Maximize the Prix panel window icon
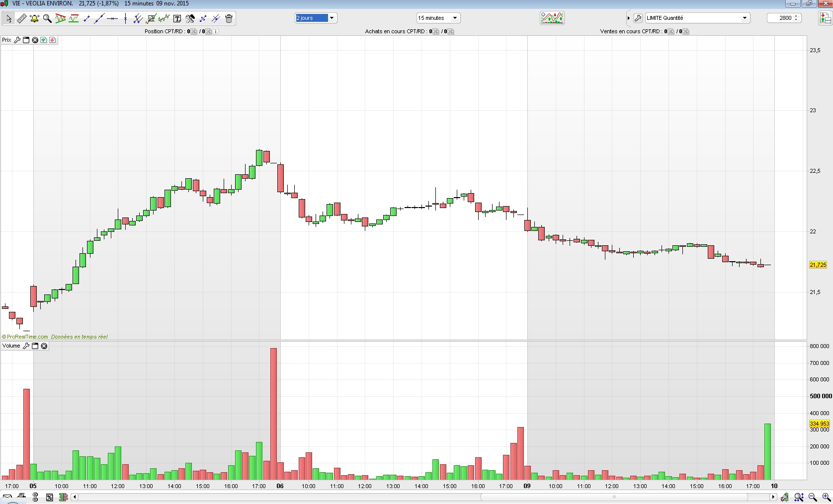Screen dimensions: 833x504 pos(26,40)
